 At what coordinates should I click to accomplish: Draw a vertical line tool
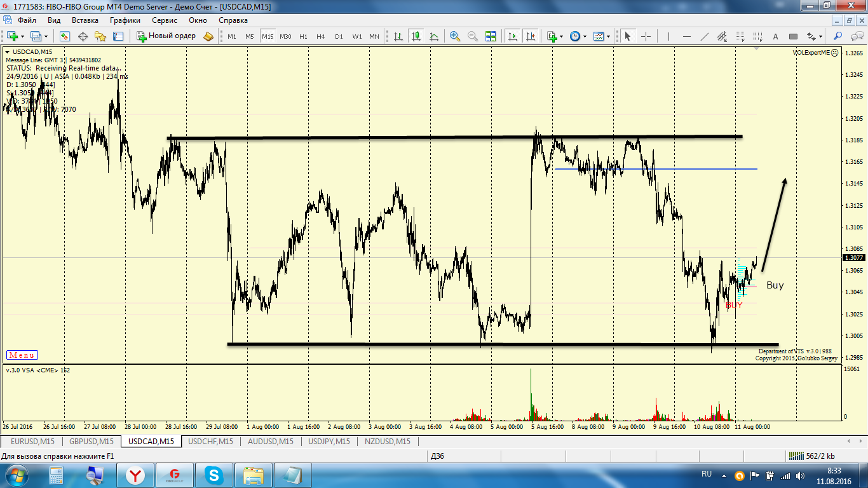coord(668,36)
